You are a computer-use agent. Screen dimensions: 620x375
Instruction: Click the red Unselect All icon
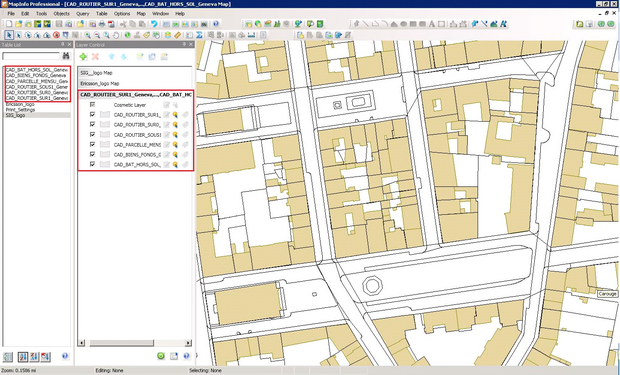click(x=56, y=35)
